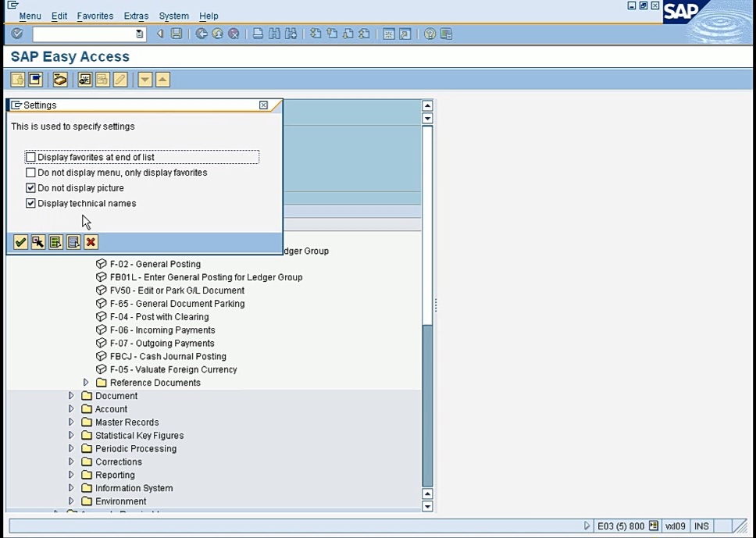Check Do not display menu, only favorites
The image size is (756, 538).
[x=30, y=173]
